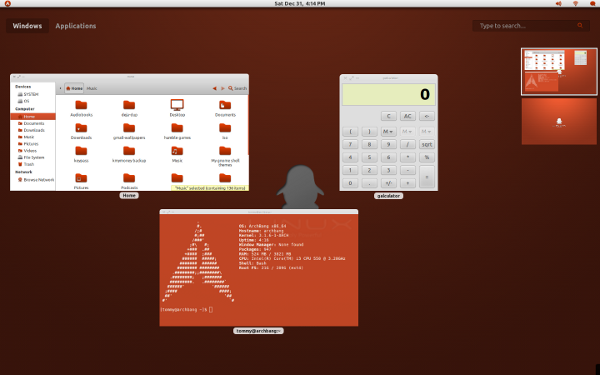
Task: Select Home in the file manager sidebar
Action: point(33,116)
